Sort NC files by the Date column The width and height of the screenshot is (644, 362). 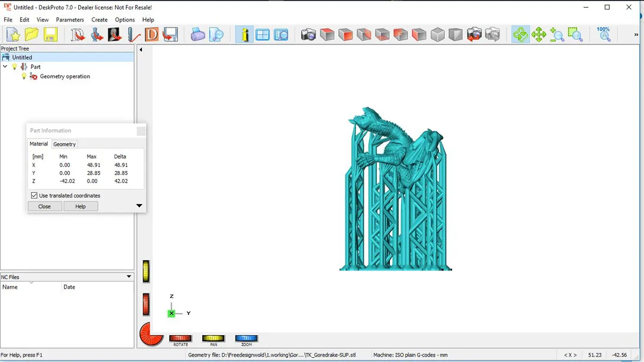click(x=97, y=287)
